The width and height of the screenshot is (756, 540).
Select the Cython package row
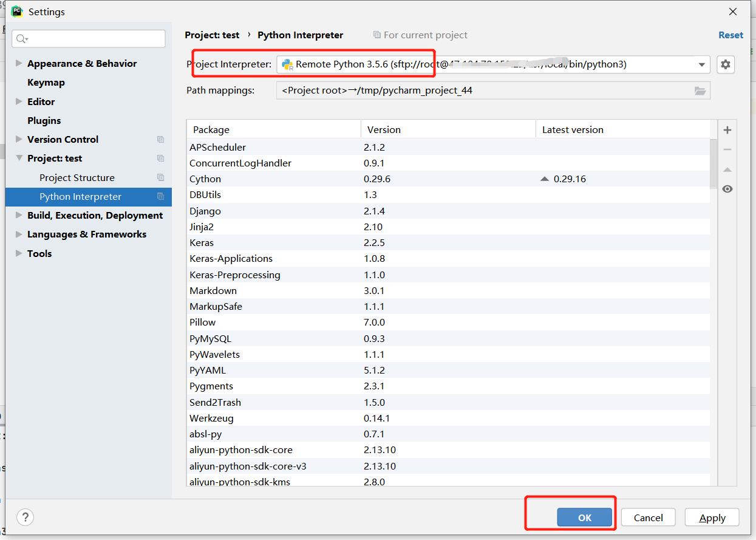click(448, 179)
